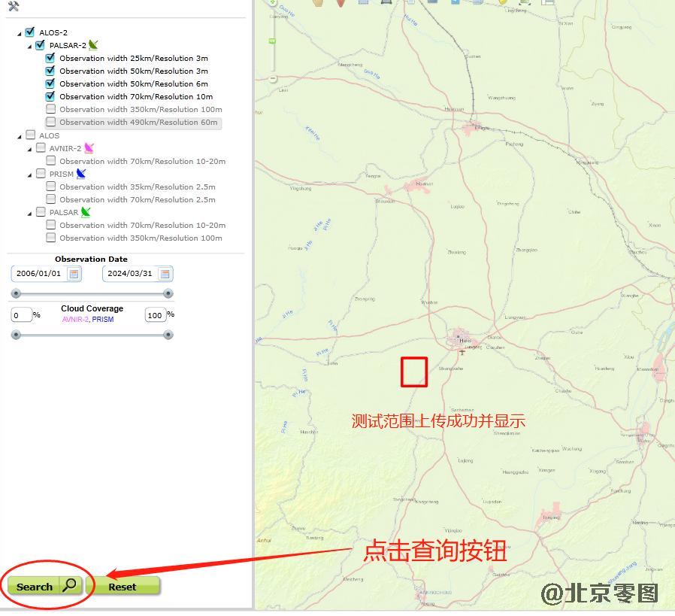The width and height of the screenshot is (675, 616).
Task: Click Observation Date right slider handle
Action: pyautogui.click(x=168, y=293)
